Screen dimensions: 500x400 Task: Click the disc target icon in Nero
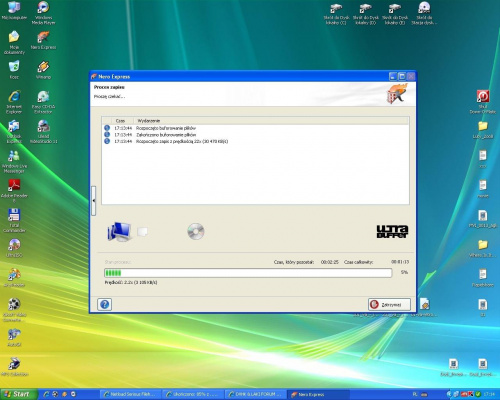196,231
